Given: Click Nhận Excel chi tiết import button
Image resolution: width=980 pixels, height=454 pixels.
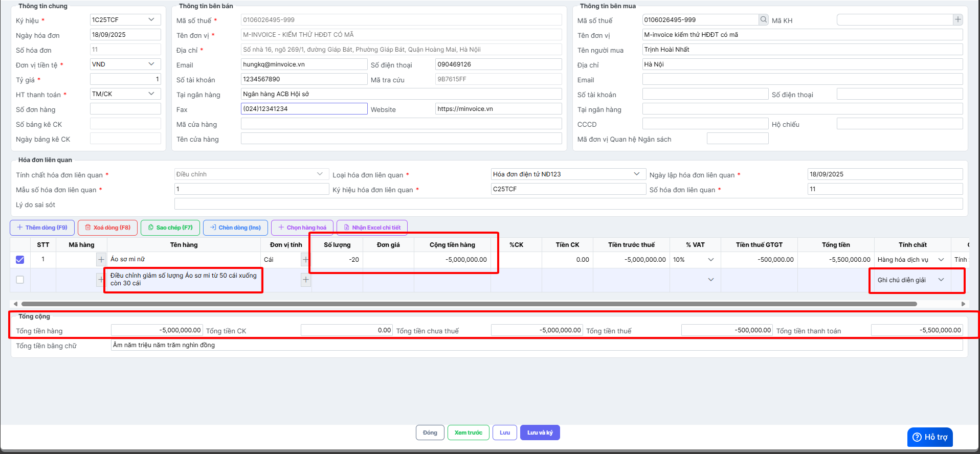Looking at the screenshot, I should (x=372, y=228).
